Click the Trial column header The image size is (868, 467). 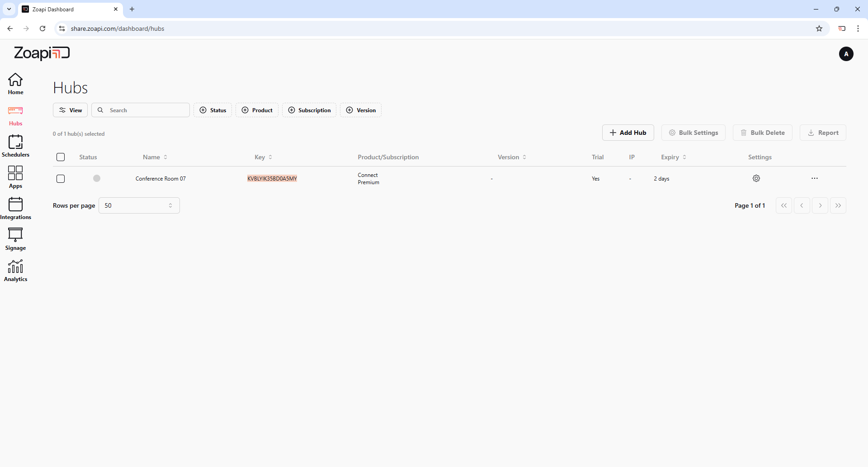tap(598, 157)
